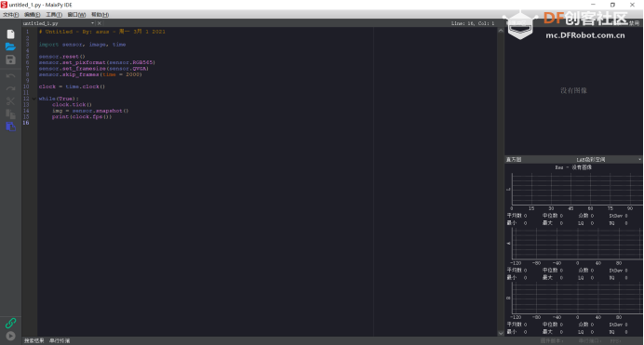
Task: Run the script with the play button
Action: [10, 336]
